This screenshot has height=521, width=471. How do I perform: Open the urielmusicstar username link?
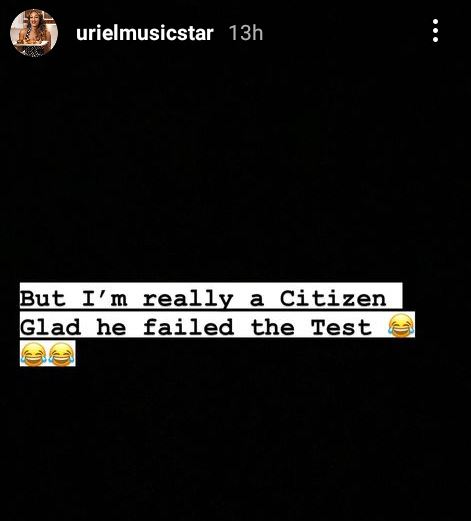pyautogui.click(x=145, y=33)
